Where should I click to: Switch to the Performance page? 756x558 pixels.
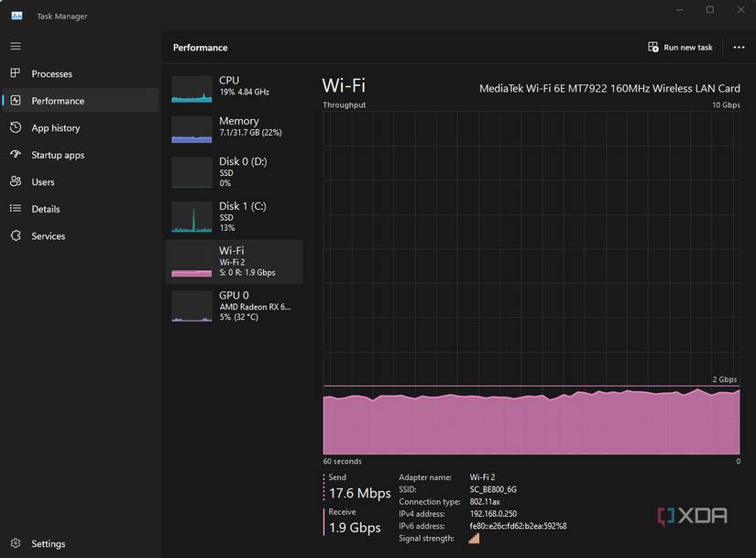click(x=80, y=100)
